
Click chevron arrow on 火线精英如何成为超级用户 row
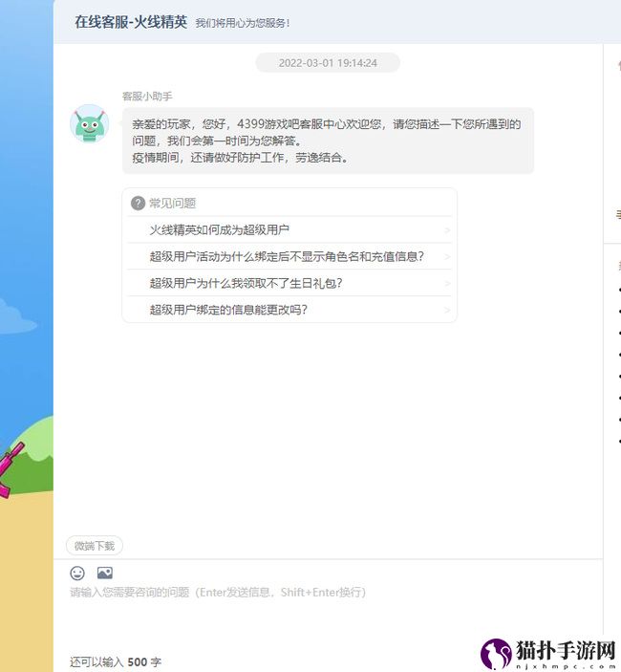tap(447, 230)
